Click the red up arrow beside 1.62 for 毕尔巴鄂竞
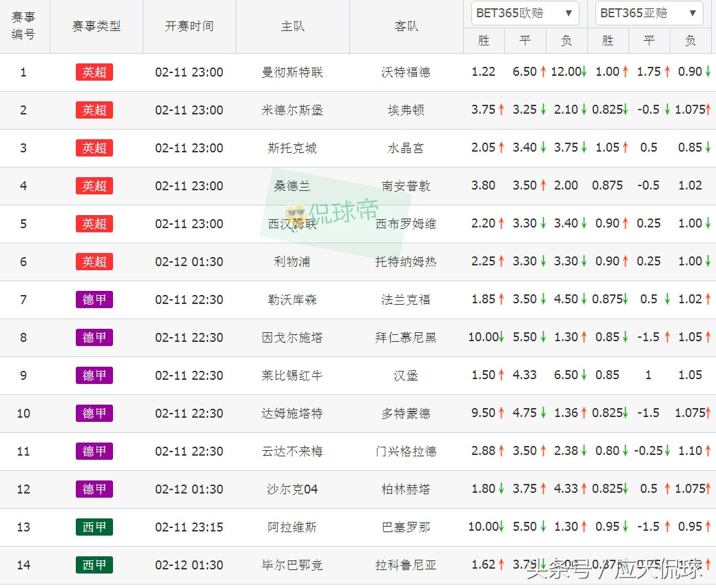Screen dimensions: 716x588 point(501,565)
